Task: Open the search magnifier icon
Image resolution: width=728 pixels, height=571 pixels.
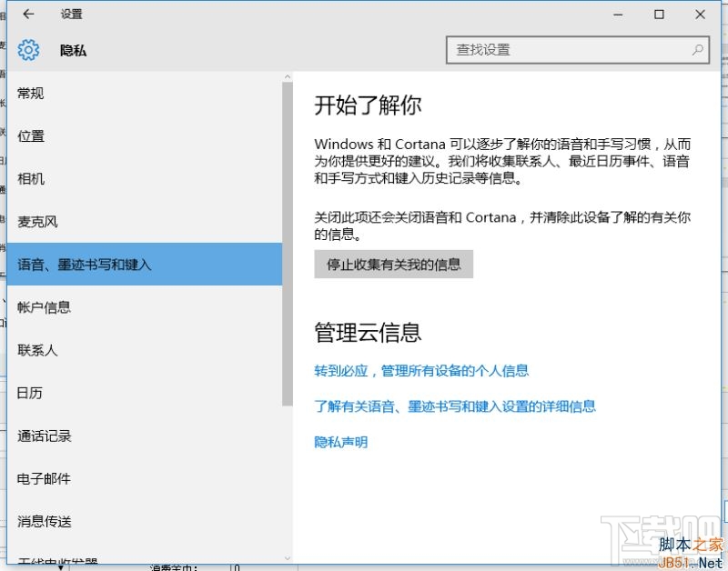Action: [696, 50]
